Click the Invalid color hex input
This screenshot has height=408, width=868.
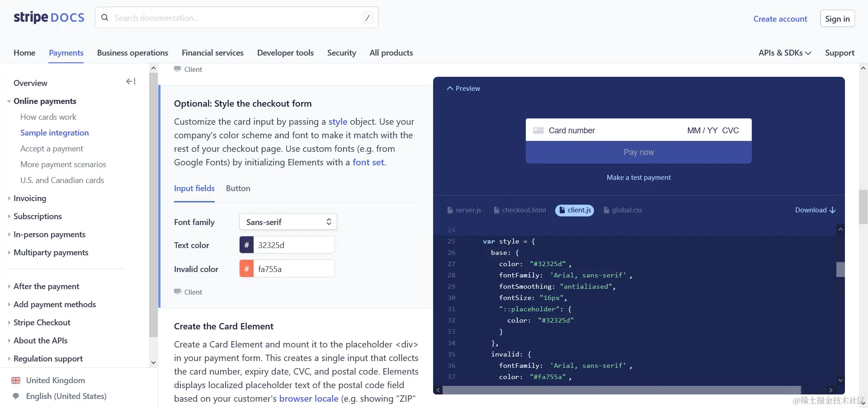point(294,269)
